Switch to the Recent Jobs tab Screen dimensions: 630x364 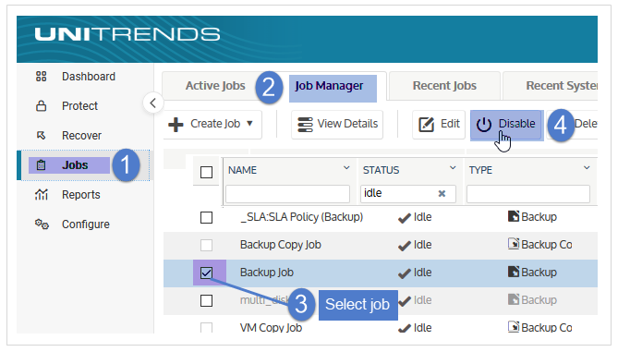point(444,86)
